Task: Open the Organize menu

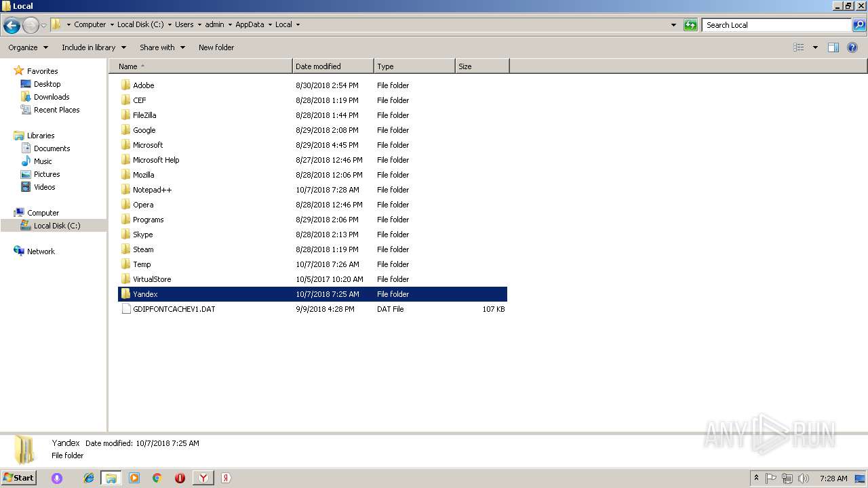Action: coord(28,47)
